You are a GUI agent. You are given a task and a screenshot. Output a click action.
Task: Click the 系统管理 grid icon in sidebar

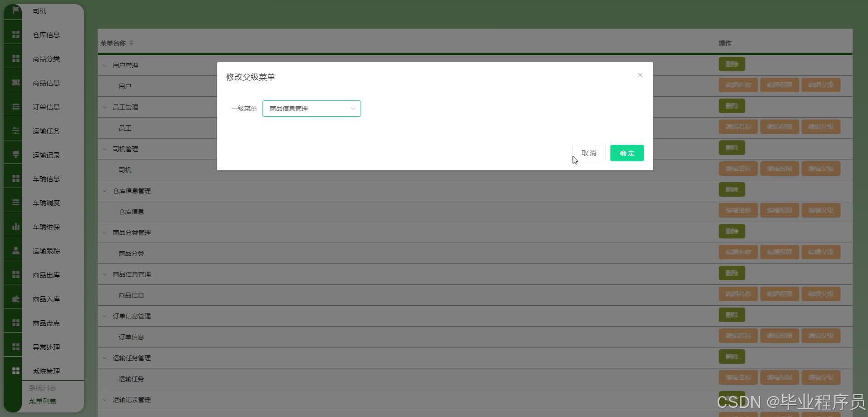click(x=16, y=371)
